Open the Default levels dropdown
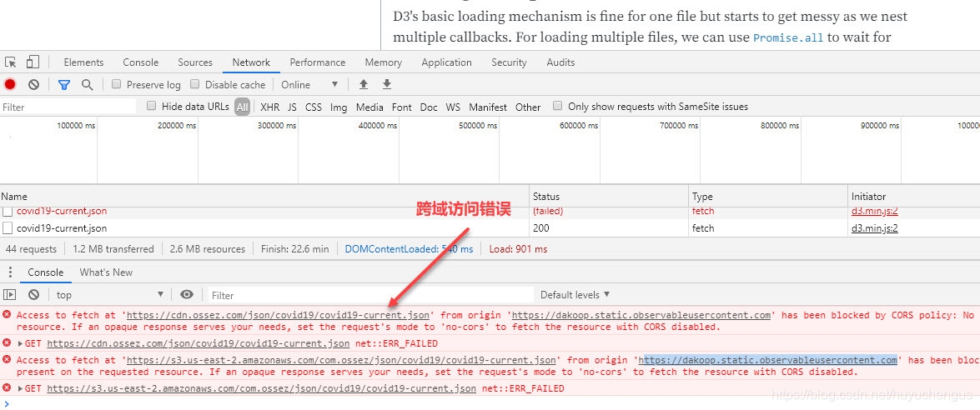The width and height of the screenshot is (980, 410). pos(575,295)
